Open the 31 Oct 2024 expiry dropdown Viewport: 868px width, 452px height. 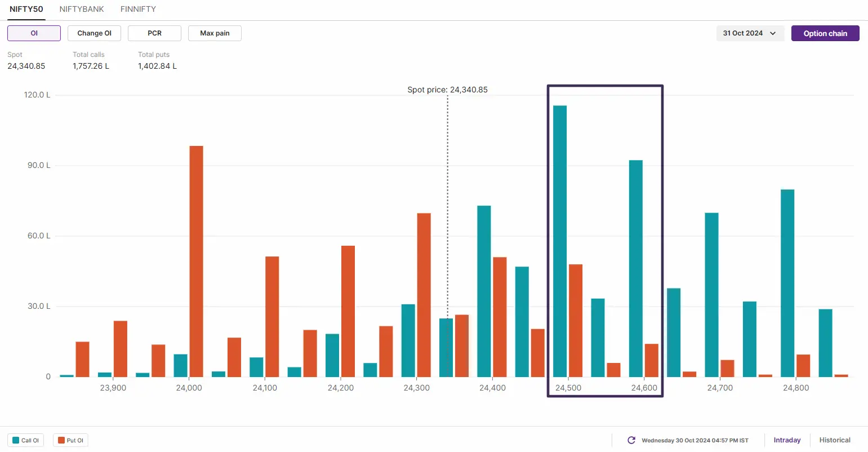750,33
